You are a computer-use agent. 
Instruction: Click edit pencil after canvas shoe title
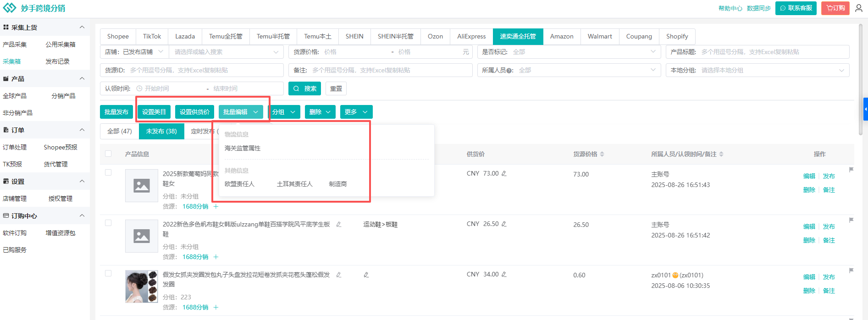[338, 225]
